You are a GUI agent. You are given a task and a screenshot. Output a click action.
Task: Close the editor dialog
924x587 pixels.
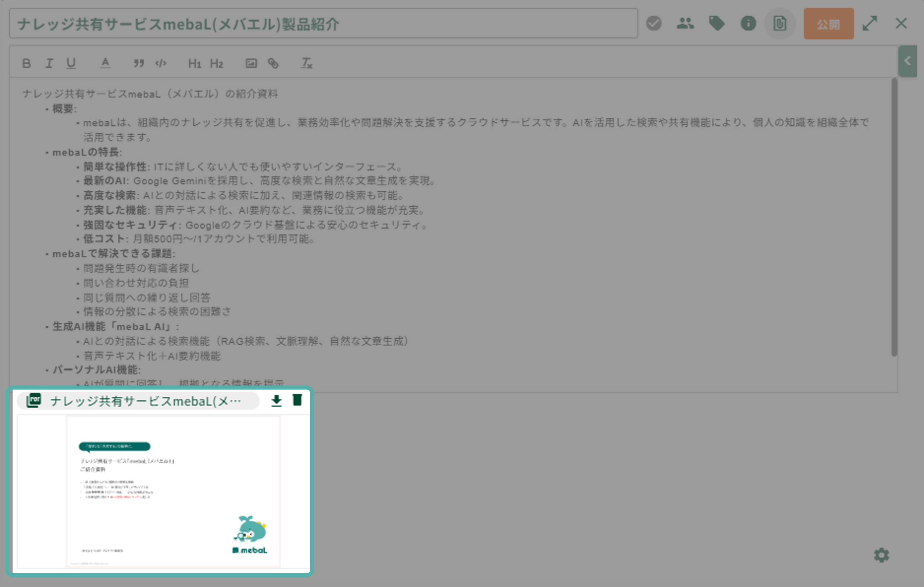pos(901,23)
